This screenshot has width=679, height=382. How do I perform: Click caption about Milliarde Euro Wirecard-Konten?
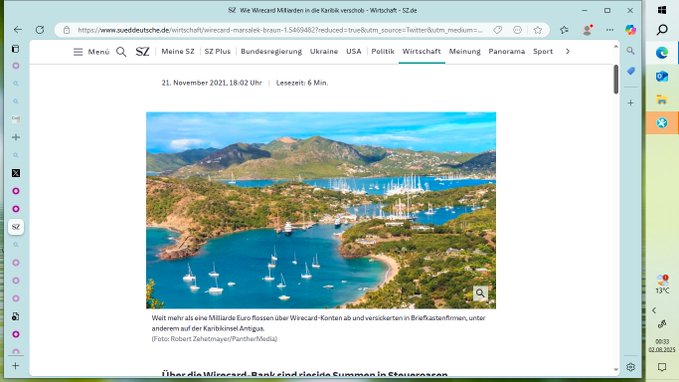tap(318, 323)
